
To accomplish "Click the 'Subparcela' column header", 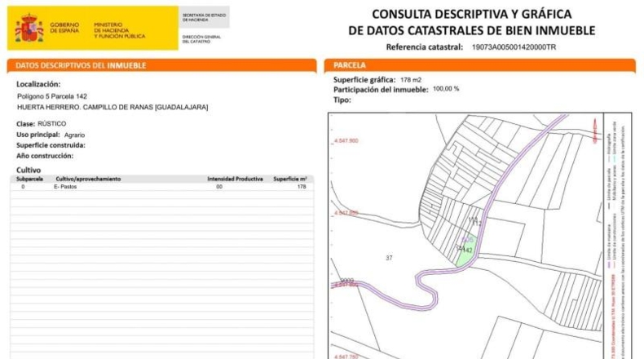I will (29, 179).
